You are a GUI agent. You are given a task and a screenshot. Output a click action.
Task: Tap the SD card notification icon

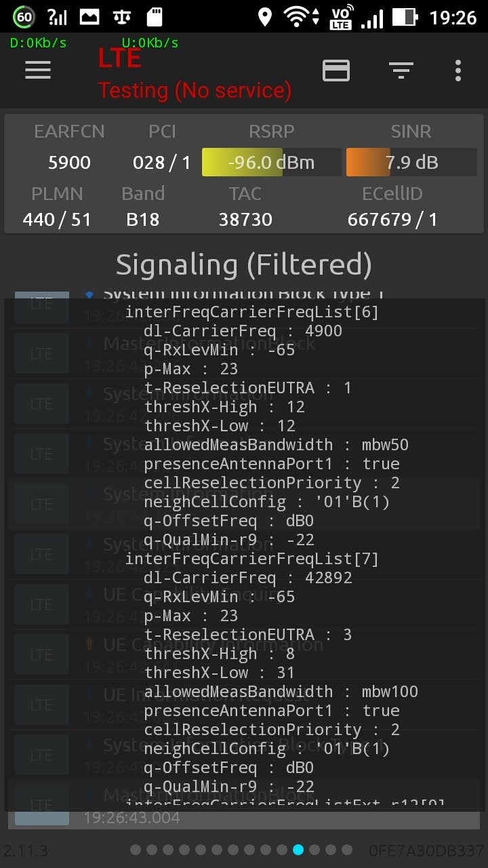[x=155, y=17]
